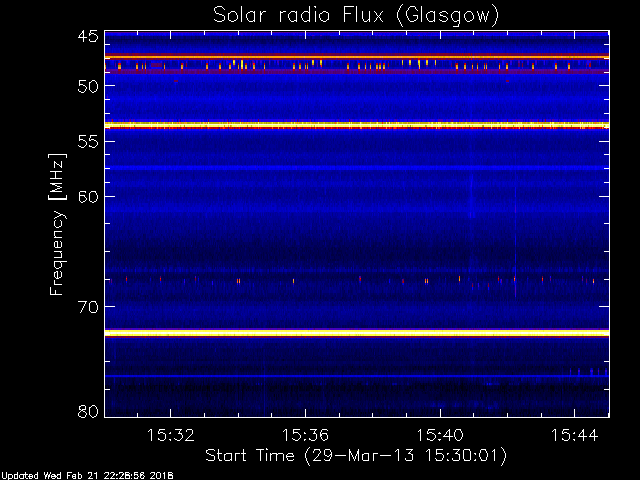Screen dimensions: 640x480
Task: Click the 70 frequency tick label
Action: tap(88, 307)
